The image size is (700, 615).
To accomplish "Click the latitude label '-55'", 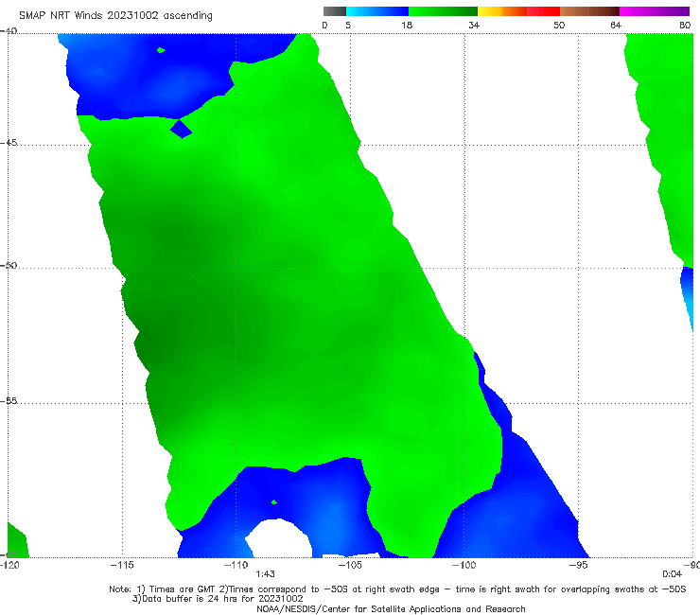I will tap(9, 401).
